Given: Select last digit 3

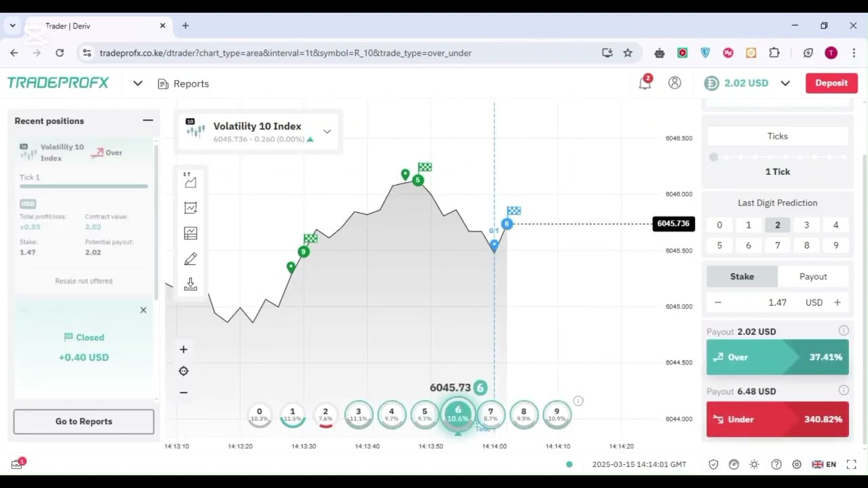Looking at the screenshot, I should pyautogui.click(x=806, y=225).
